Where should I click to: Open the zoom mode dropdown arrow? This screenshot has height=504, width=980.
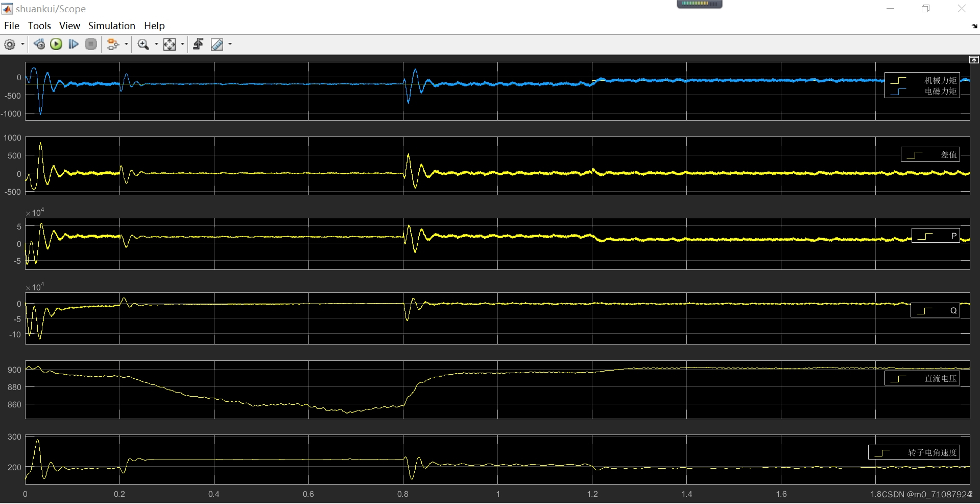156,44
